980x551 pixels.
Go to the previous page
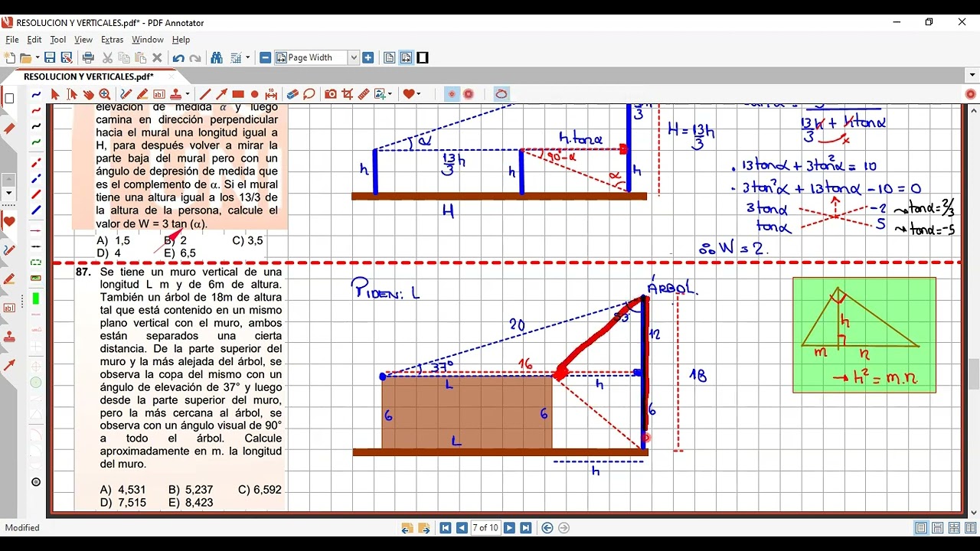coord(462,528)
